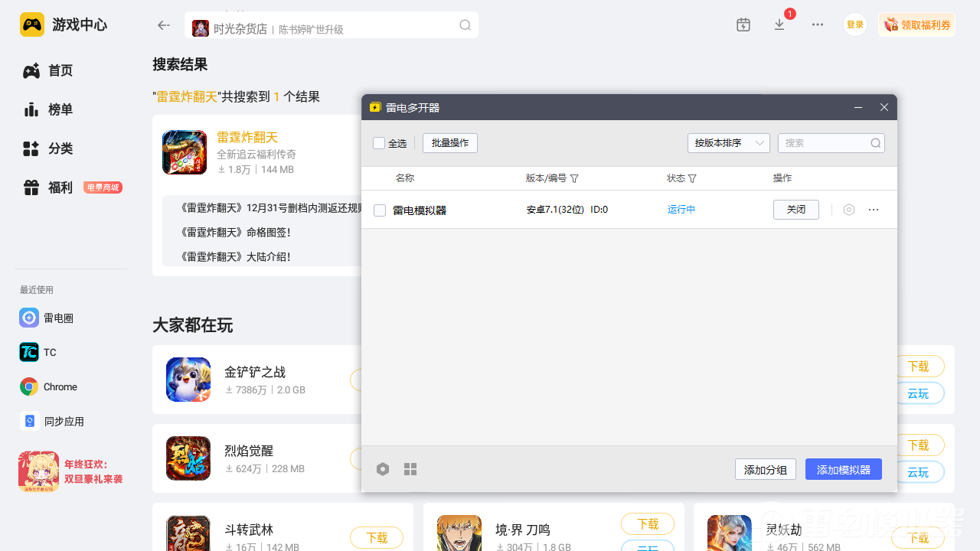
Task: Open multi-instance settings at bottom left
Action: [x=383, y=469]
